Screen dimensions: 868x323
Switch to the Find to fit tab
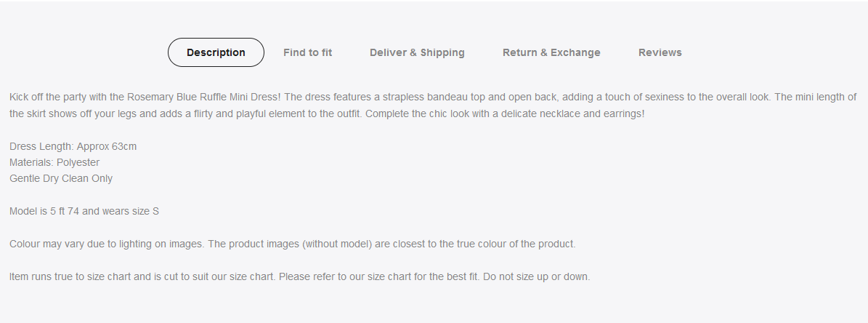308,52
